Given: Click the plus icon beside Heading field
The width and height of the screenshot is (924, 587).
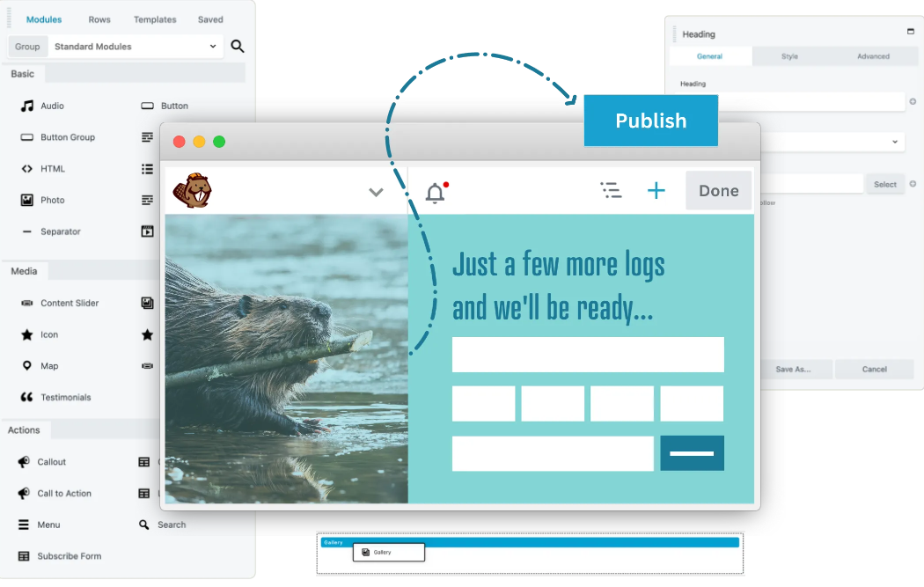Looking at the screenshot, I should point(913,102).
